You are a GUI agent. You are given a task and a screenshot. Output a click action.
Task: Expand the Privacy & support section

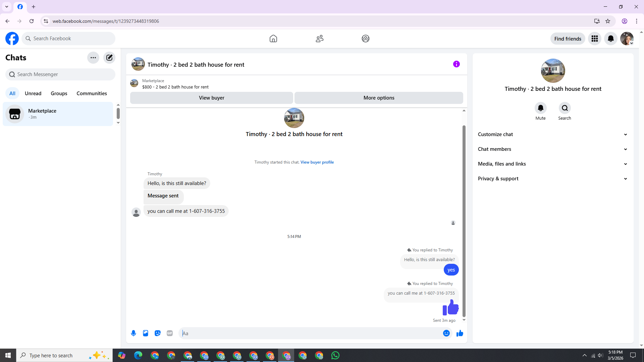(x=553, y=179)
